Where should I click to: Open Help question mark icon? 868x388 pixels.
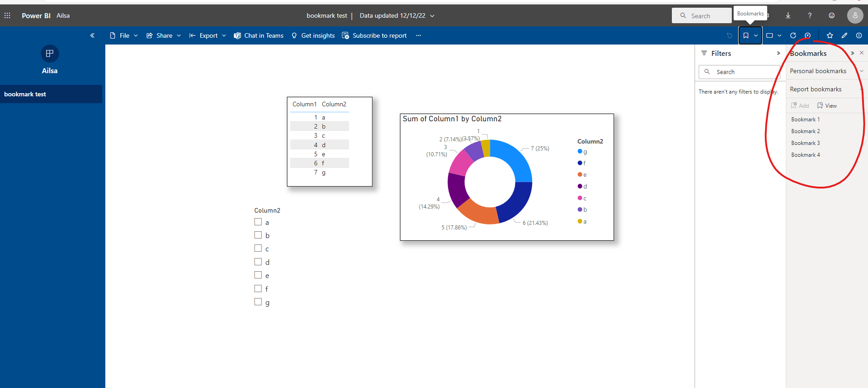(810, 15)
